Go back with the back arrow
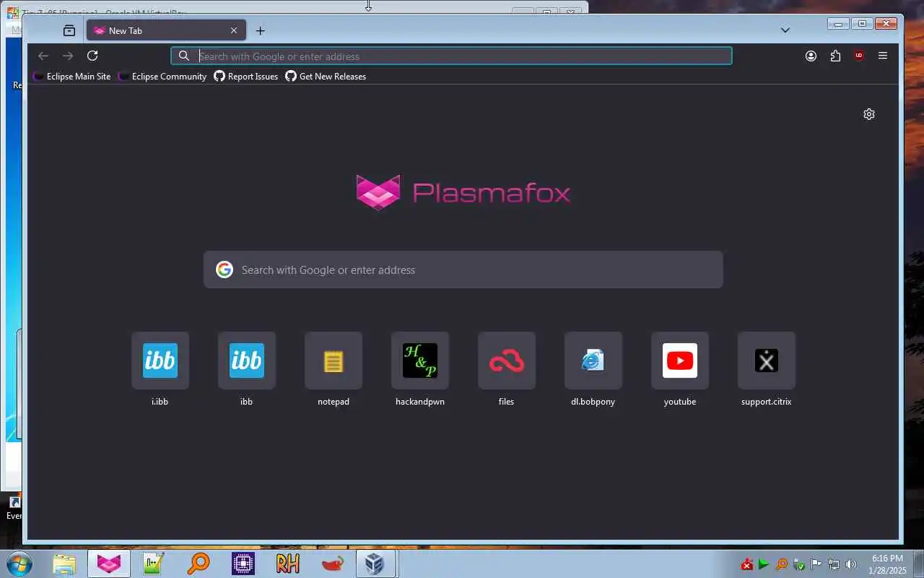This screenshot has height=578, width=924. (x=43, y=56)
